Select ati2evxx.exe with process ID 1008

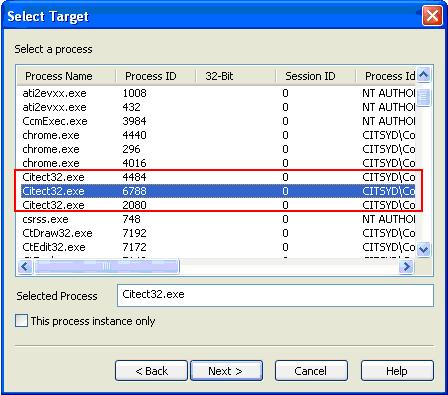click(x=218, y=93)
